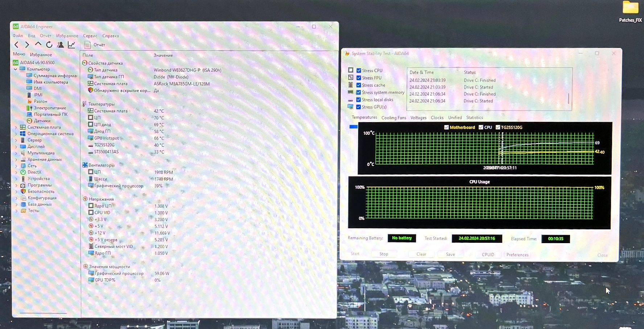The width and height of the screenshot is (644, 329).
Task: Open the Вид menu
Action: (32, 36)
